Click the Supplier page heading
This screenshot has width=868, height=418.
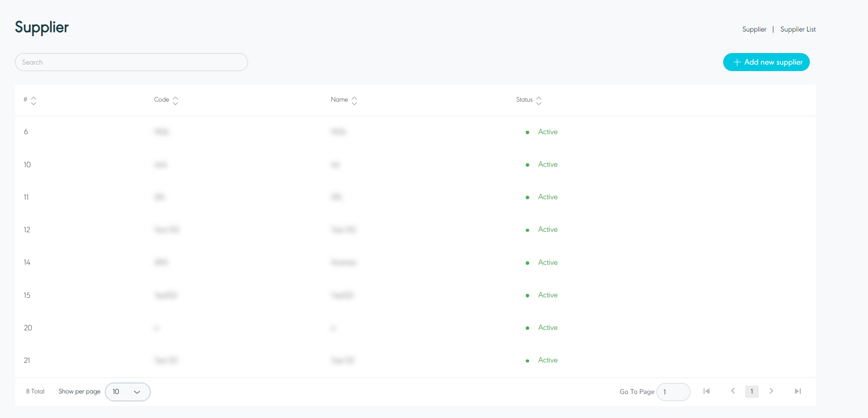coord(42,28)
